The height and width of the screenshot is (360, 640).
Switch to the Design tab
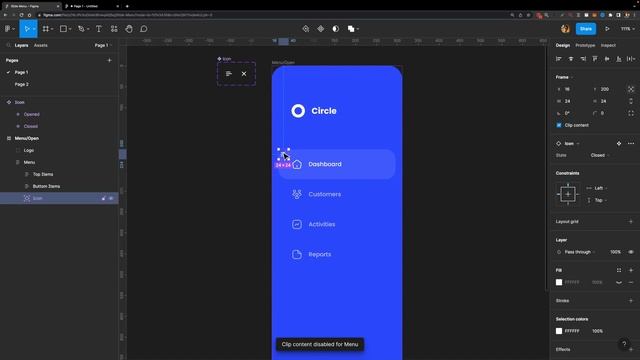click(563, 45)
